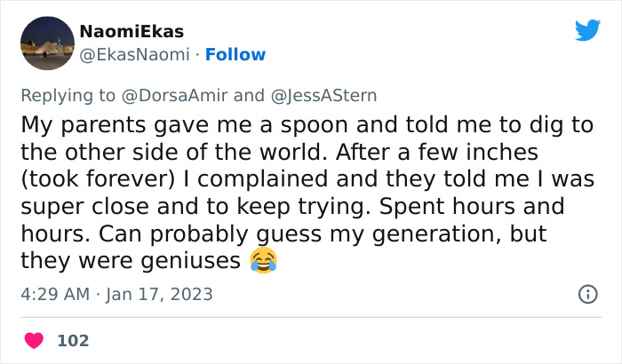Click the Jan 17, 2023 date

[x=160, y=294]
